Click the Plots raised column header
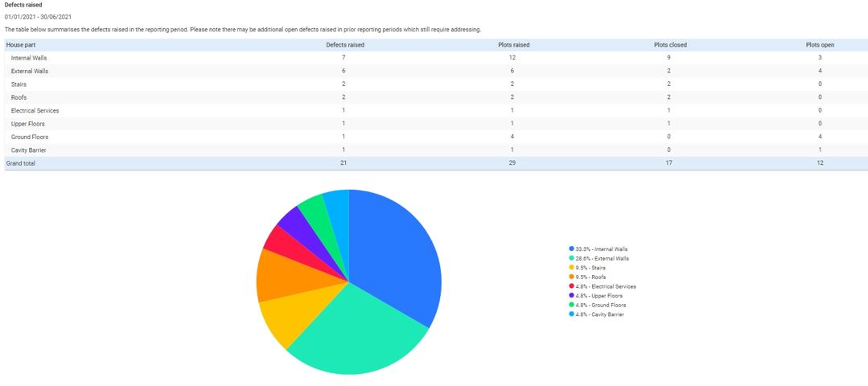This screenshot has height=386, width=868. point(513,45)
